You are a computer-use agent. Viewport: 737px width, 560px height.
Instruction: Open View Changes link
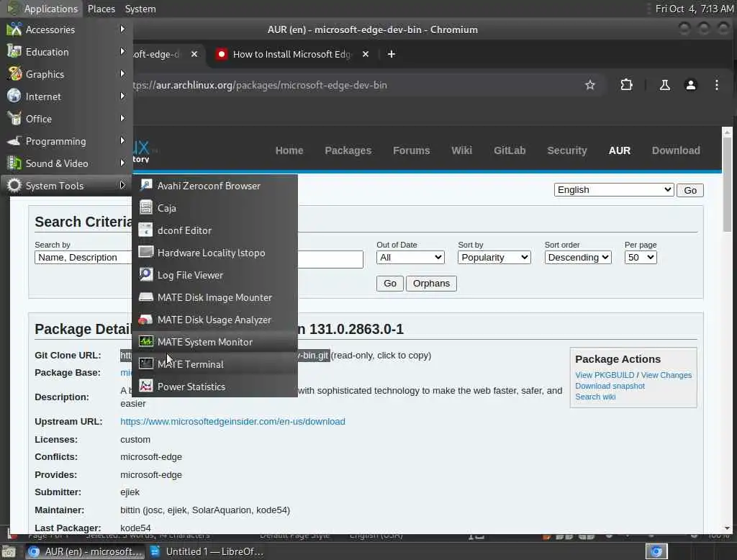666,375
